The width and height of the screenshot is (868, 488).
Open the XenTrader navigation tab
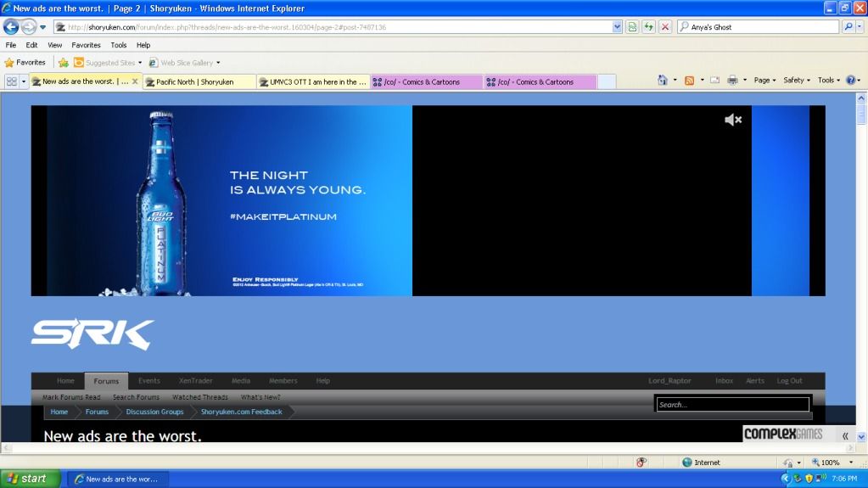click(x=195, y=380)
